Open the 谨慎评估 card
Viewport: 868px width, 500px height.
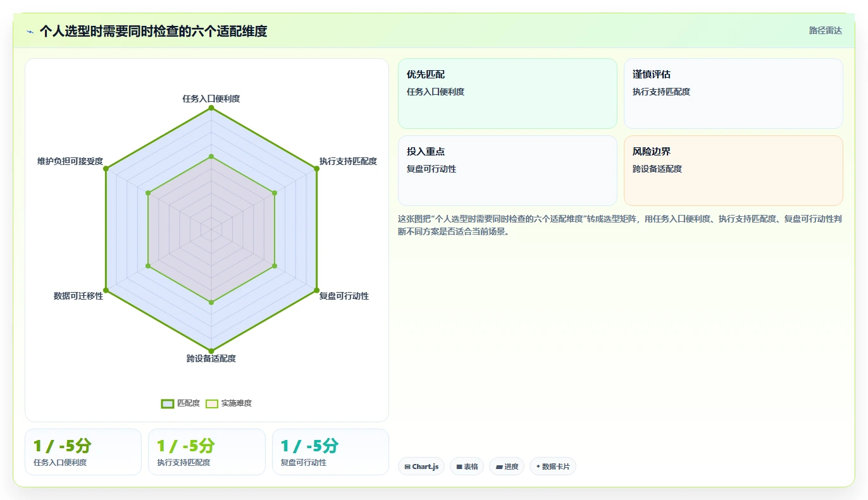733,94
